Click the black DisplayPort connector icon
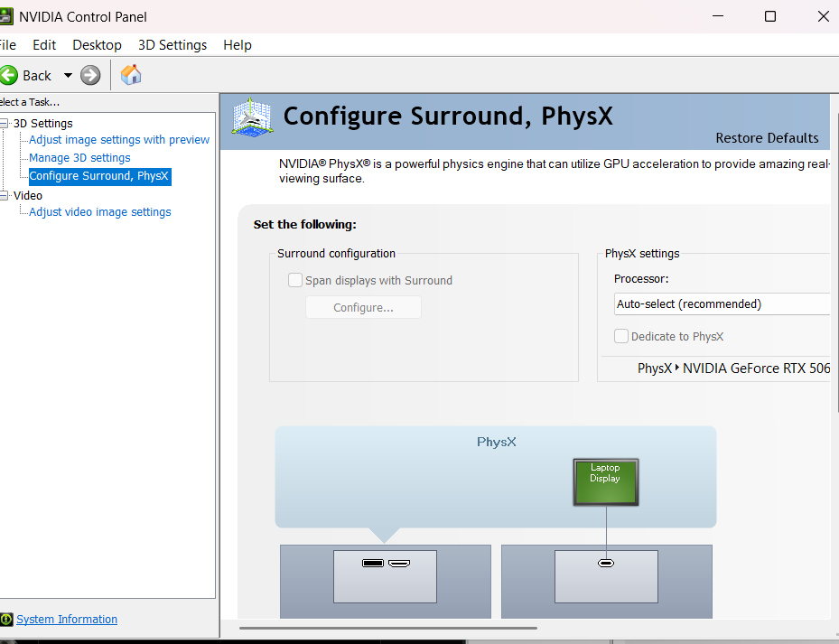839x644 pixels. [x=373, y=564]
